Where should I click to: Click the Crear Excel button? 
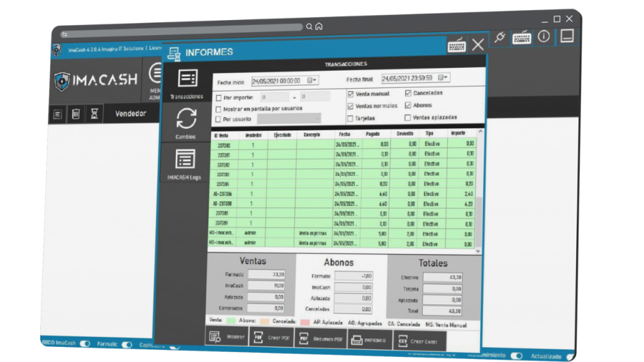[419, 341]
